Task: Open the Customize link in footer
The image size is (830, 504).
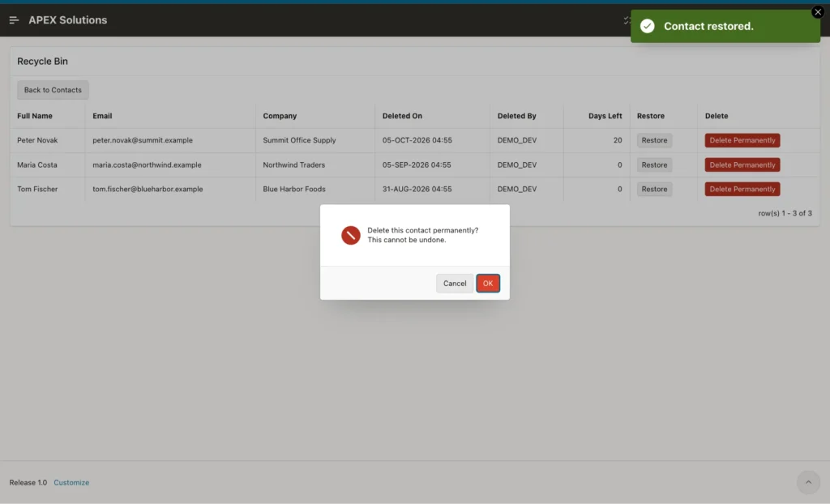Action: (x=71, y=482)
